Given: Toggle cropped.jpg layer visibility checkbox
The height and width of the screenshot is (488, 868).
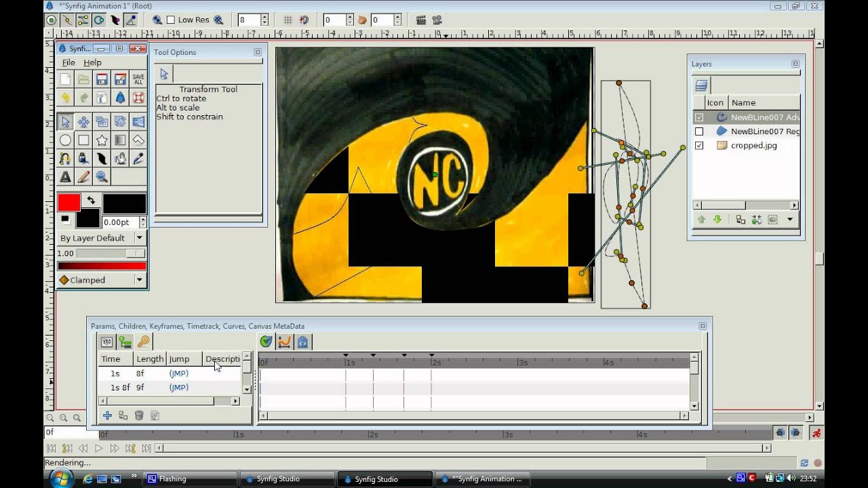Looking at the screenshot, I should tap(699, 146).
